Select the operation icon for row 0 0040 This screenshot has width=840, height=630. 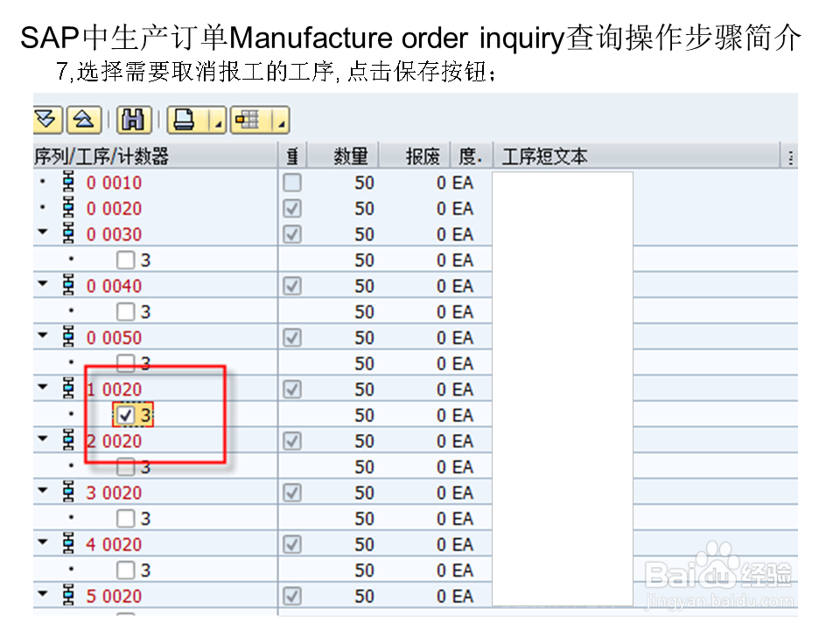[68, 285]
